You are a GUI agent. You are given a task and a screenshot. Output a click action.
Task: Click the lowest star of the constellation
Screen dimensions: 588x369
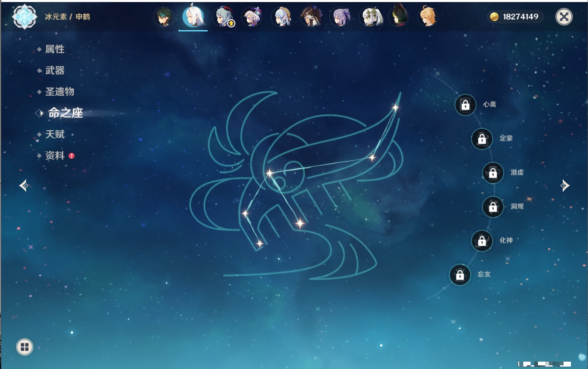260,244
